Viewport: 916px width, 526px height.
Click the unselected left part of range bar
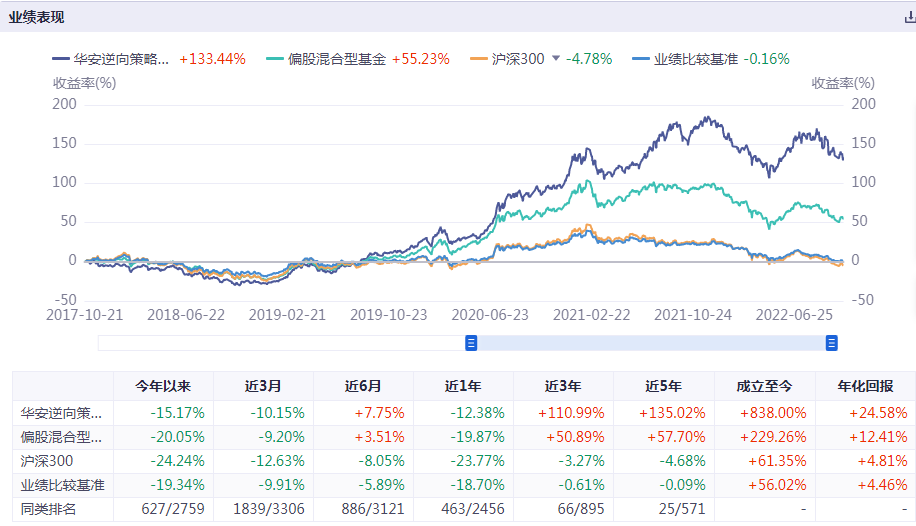click(280, 343)
